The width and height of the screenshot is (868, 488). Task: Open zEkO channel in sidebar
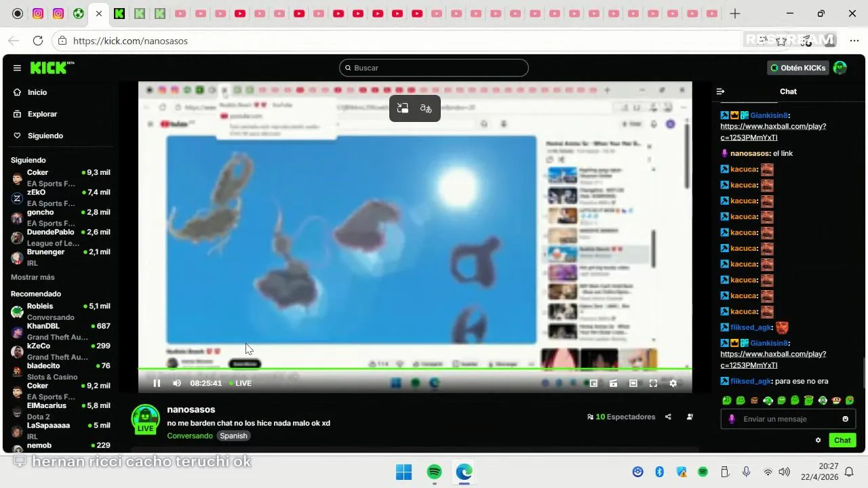60,197
